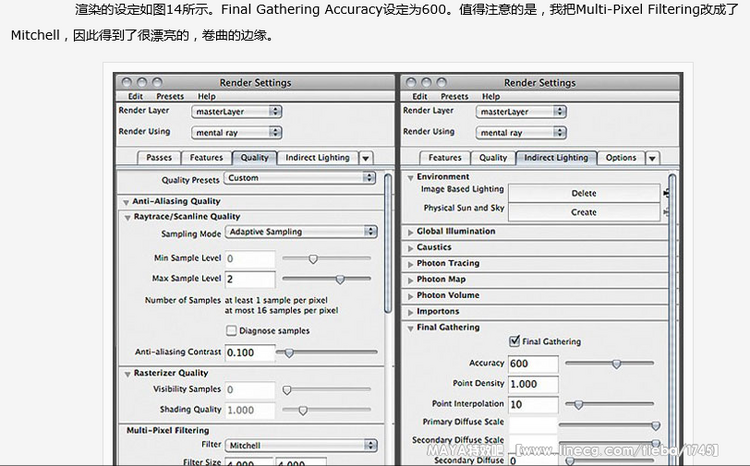Image resolution: width=750 pixels, height=466 pixels.
Task: Open Render Layer dropdown in right window
Action: (x=521, y=111)
